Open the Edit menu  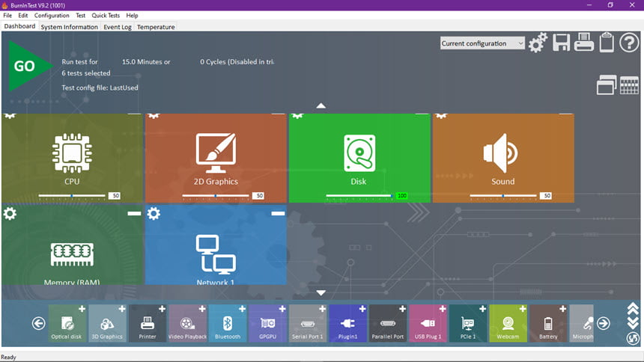(x=23, y=15)
